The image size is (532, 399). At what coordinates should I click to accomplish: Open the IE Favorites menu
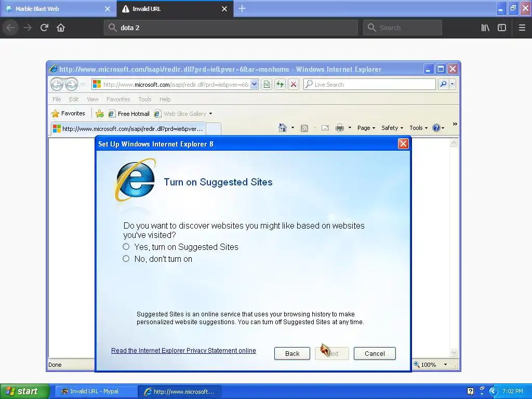(118, 99)
